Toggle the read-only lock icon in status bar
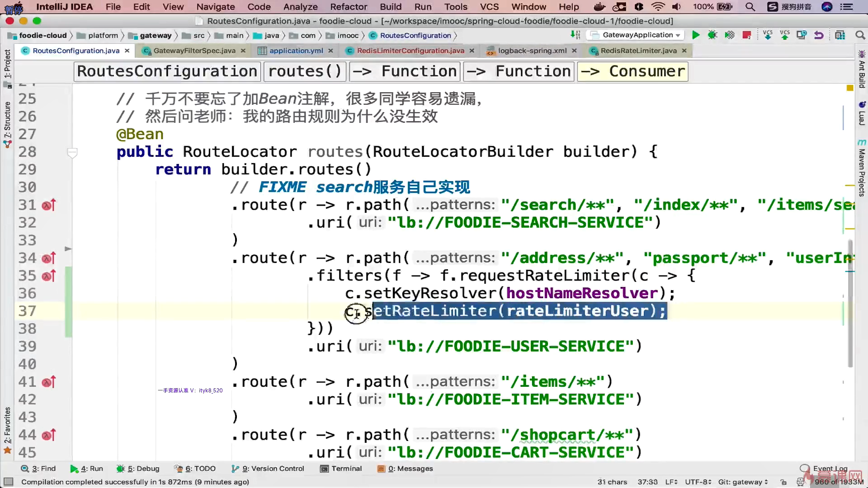The image size is (868, 488). click(783, 482)
